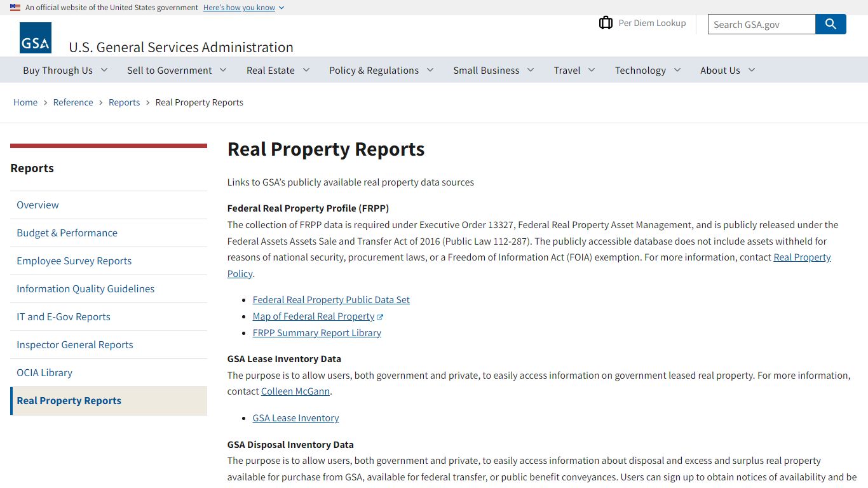Expand the Policy & Regulations menu
Viewport: 868px width, 488px height.
pos(381,70)
